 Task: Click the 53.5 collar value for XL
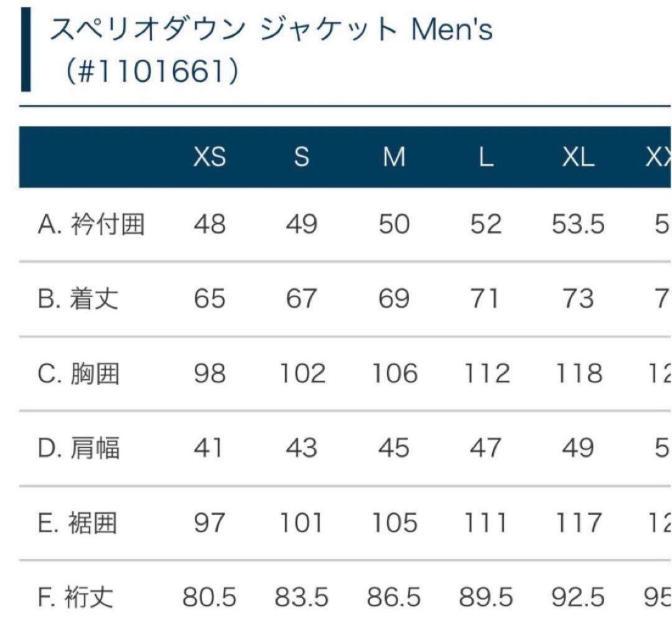(x=578, y=224)
